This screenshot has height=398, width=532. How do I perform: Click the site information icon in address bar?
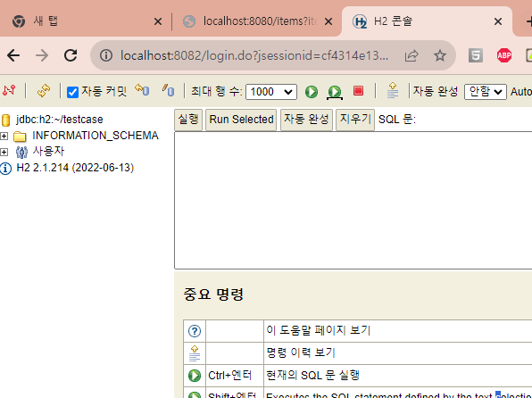point(106,55)
